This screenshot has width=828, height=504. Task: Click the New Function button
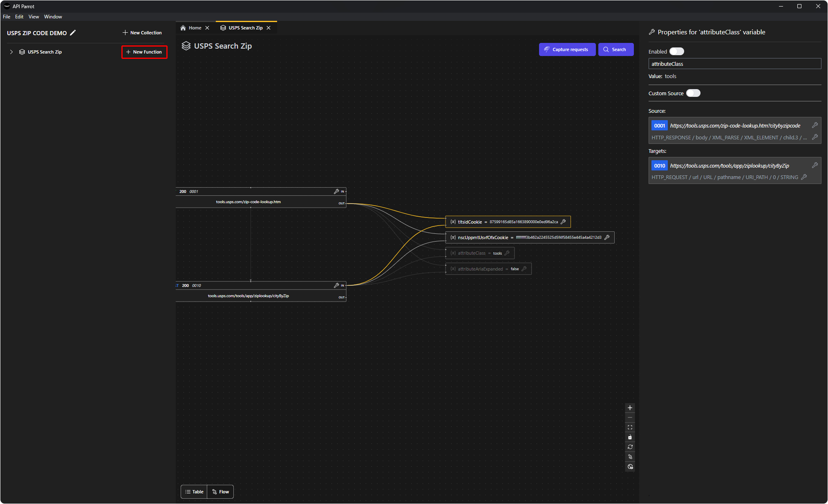click(144, 52)
